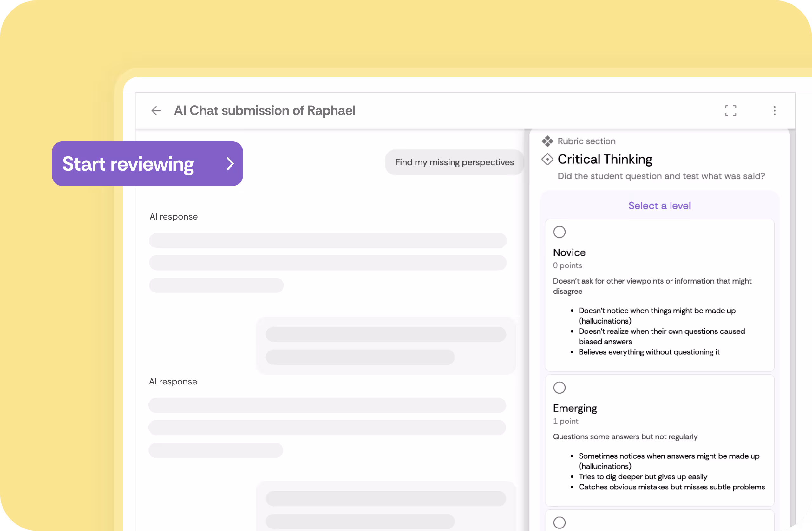Click chevron arrow on Start reviewing
This screenshot has width=812, height=531.
point(230,164)
